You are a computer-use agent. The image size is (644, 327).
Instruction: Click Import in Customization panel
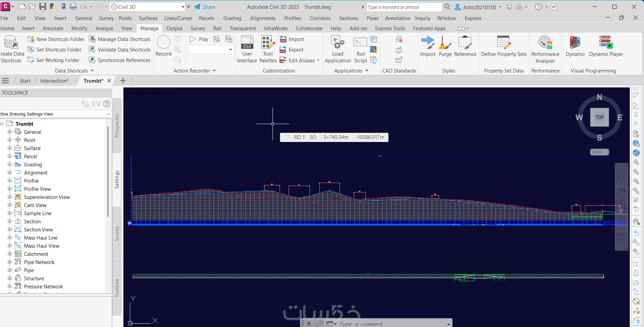(x=292, y=39)
